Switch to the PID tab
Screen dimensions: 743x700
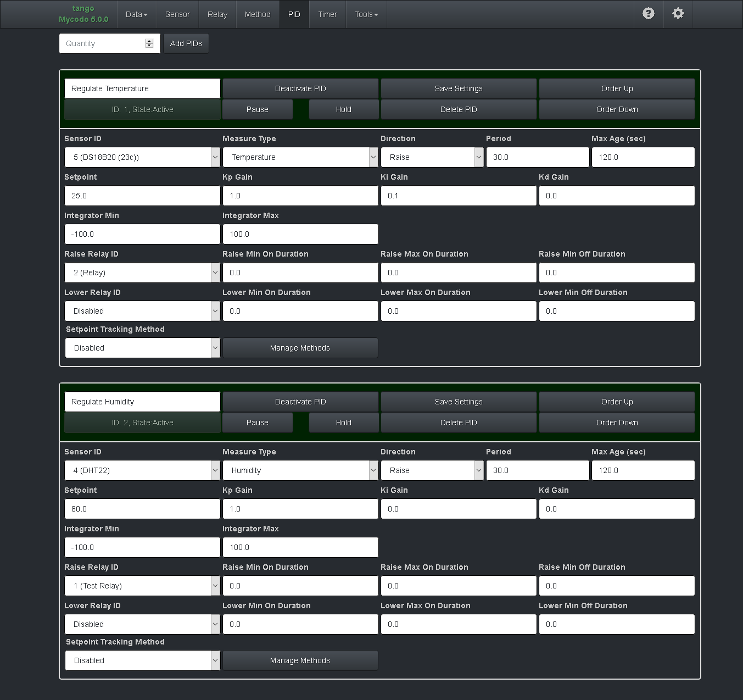294,14
